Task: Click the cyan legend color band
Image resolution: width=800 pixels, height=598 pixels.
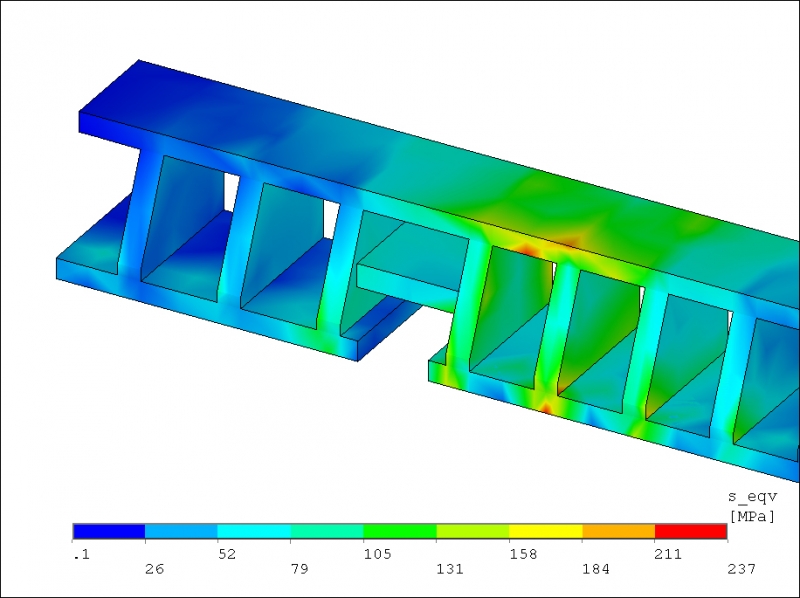Action: coord(255,531)
